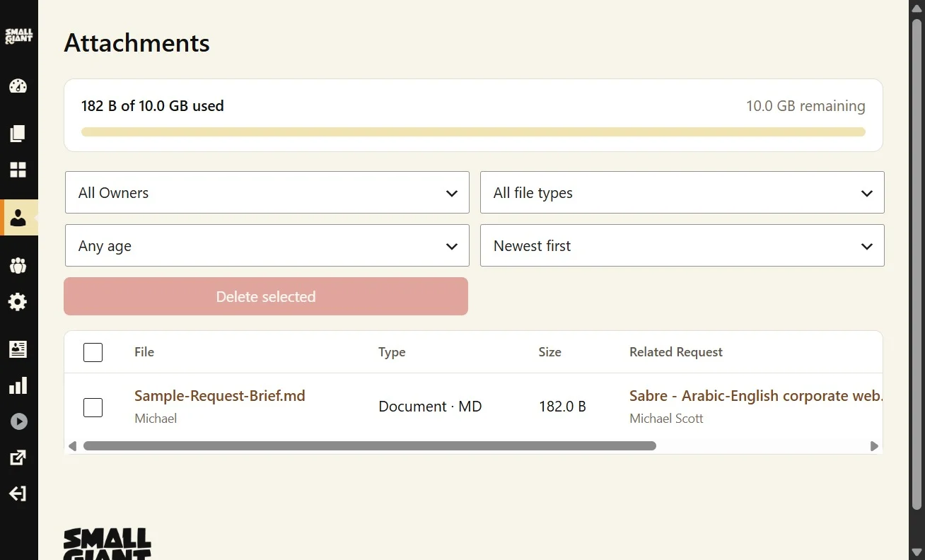Open the grid tiles icon in sidebar

pos(18,170)
